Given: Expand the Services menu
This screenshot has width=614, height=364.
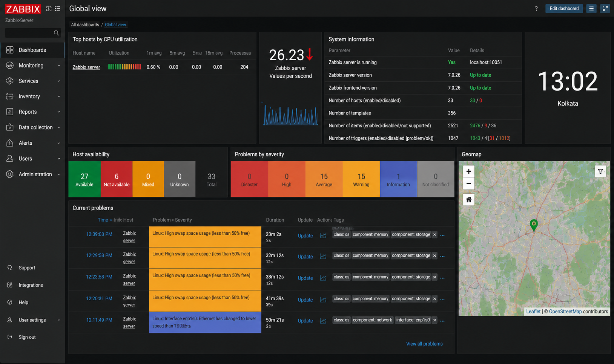Looking at the screenshot, I should click(x=32, y=81).
